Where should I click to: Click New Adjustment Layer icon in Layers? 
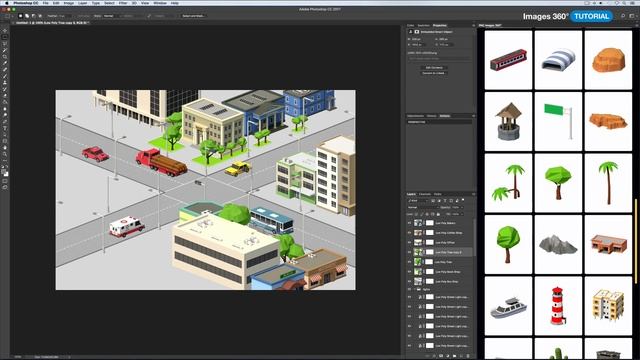pyautogui.click(x=448, y=356)
